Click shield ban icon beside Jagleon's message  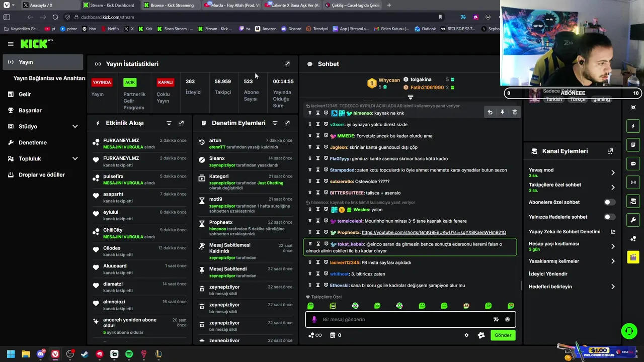[326, 147]
